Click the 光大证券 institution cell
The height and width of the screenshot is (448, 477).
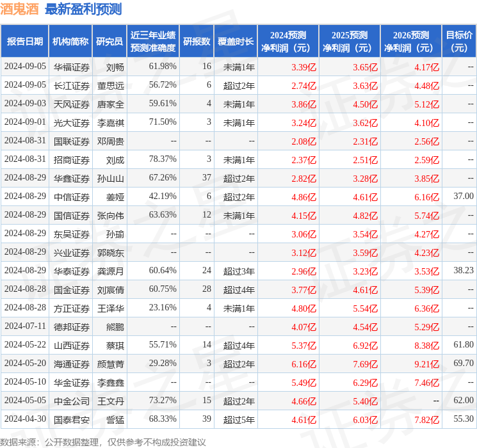[x=72, y=123]
